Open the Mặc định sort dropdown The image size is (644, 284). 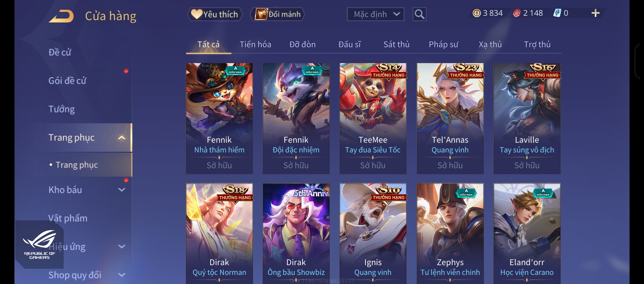pos(375,14)
